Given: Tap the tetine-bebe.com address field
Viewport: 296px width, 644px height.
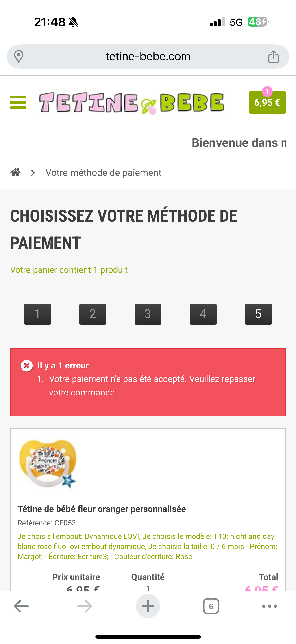Looking at the screenshot, I should coord(148,57).
